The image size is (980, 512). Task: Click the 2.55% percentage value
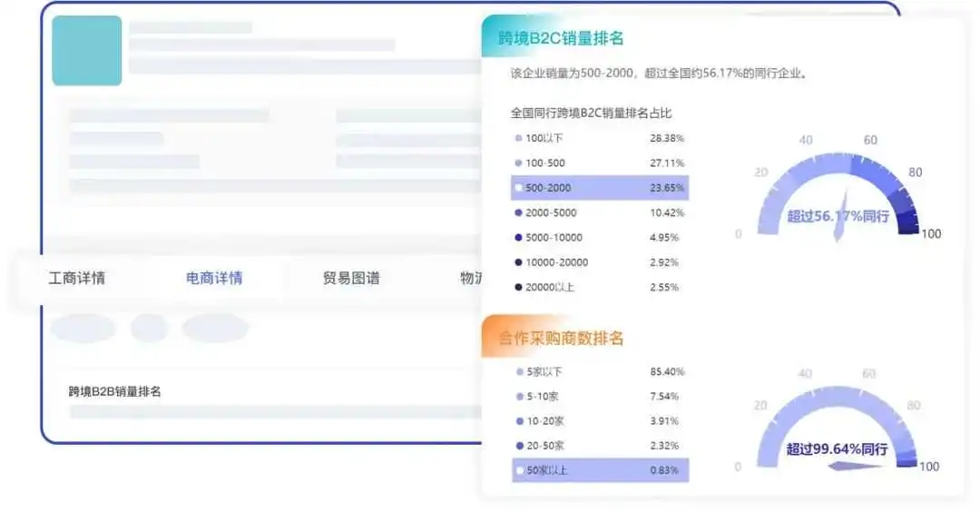tap(663, 288)
